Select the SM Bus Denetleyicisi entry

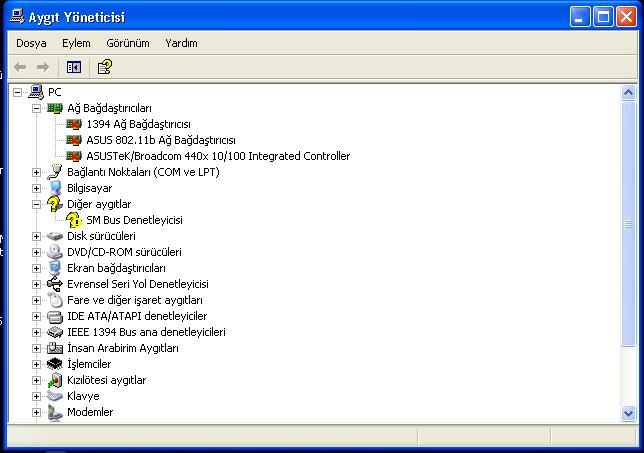pyautogui.click(x=134, y=220)
